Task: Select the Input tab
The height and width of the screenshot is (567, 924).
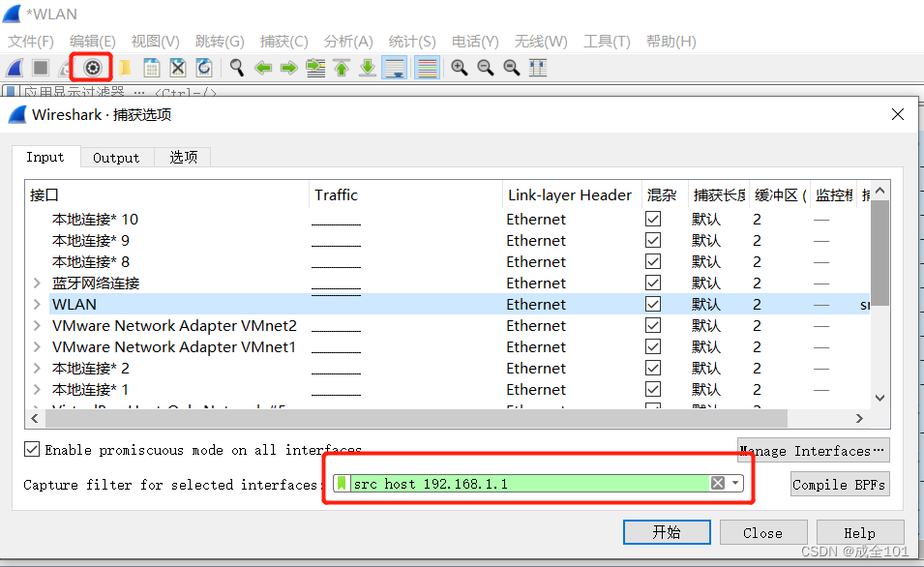Action: [x=45, y=157]
